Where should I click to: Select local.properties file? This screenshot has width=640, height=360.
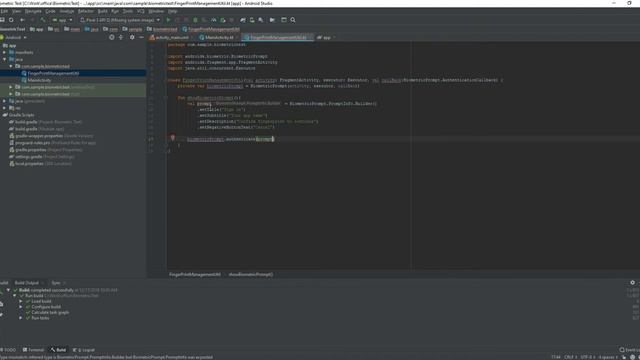click(x=40, y=163)
